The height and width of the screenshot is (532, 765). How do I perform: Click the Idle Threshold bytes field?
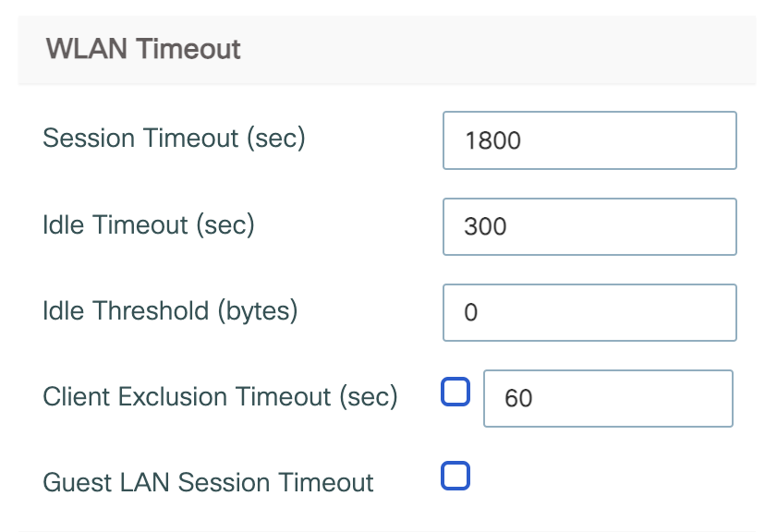click(589, 312)
